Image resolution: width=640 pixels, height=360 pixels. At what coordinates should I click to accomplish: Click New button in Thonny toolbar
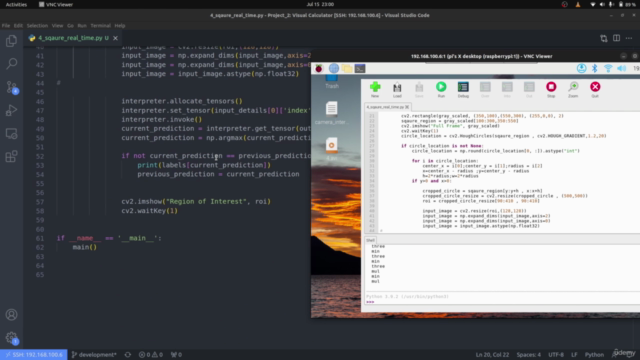(x=375, y=89)
